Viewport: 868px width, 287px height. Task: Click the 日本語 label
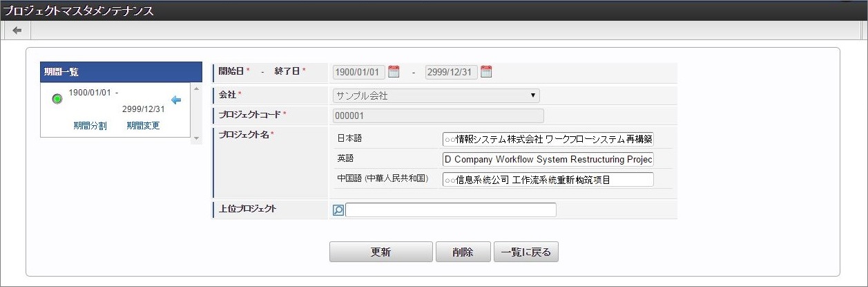349,138
